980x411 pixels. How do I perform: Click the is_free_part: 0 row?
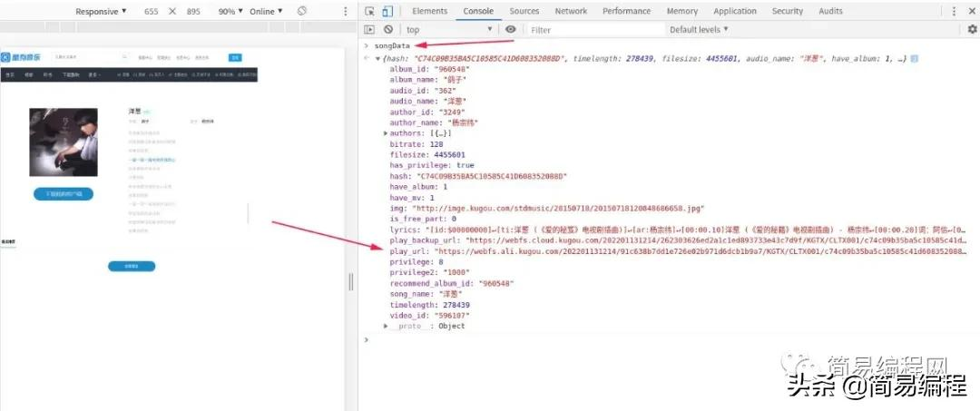tap(423, 219)
